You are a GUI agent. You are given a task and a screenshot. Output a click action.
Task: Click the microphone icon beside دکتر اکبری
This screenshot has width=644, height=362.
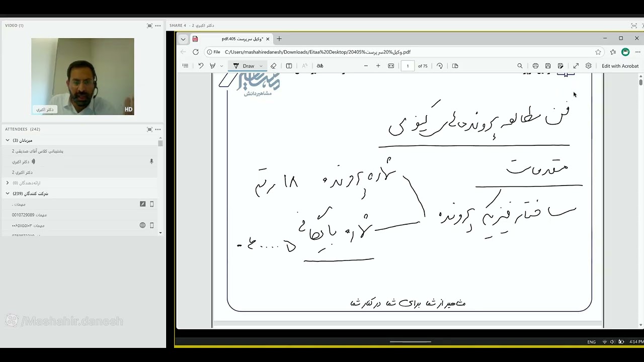(151, 161)
